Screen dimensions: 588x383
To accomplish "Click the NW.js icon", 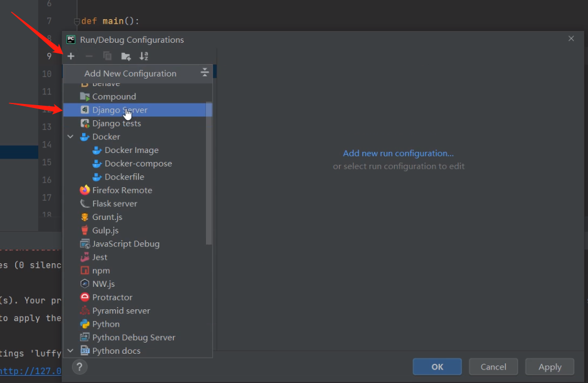I will 85,283.
